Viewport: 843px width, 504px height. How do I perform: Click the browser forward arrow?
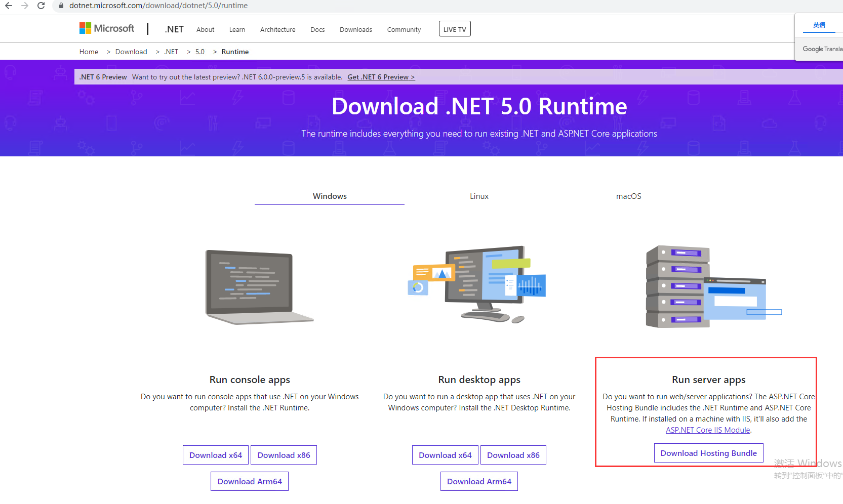click(25, 6)
